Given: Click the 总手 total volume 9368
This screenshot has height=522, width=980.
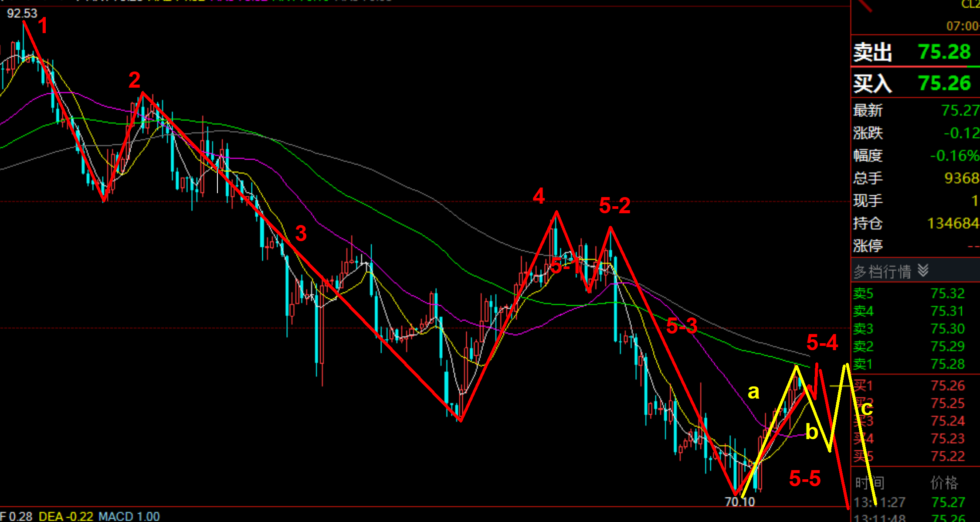Looking at the screenshot, I should coord(962,178).
